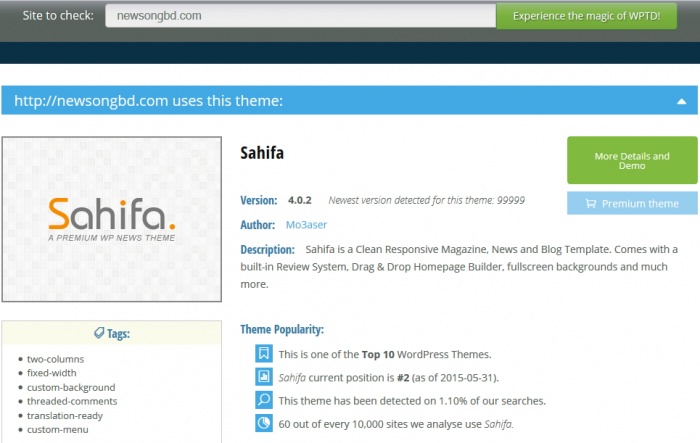Click the Sahifa theme title heading

(262, 153)
